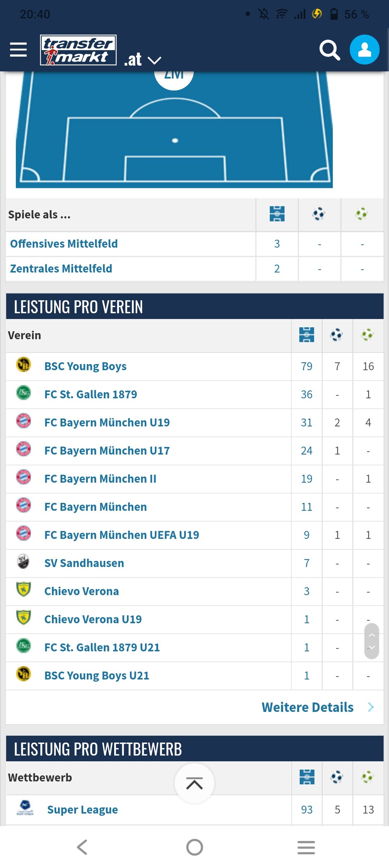Screen dimensions: 389x868
Task: Tap the Super League competition logo
Action: tap(25, 808)
